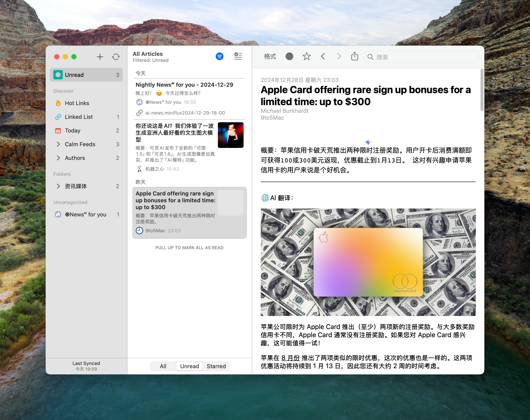The width and height of the screenshot is (530, 420).
Task: Click the globe icon beside AI 翻译
Action: click(x=265, y=198)
